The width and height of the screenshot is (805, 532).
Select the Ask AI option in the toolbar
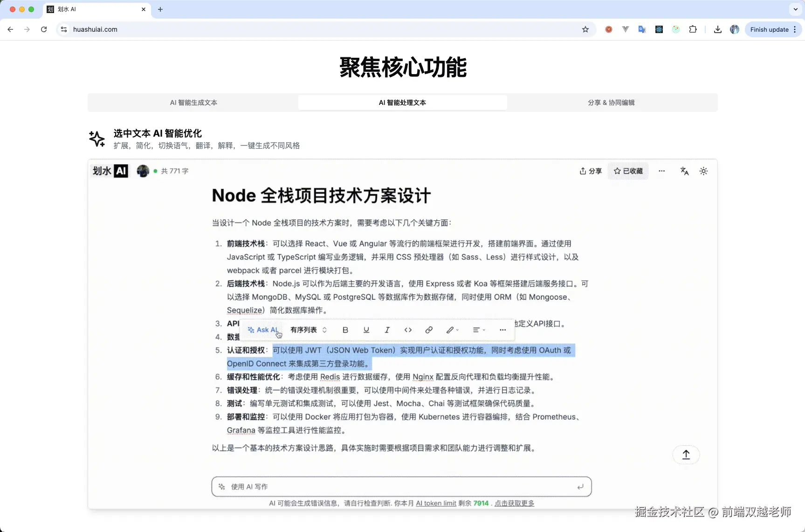coord(262,330)
